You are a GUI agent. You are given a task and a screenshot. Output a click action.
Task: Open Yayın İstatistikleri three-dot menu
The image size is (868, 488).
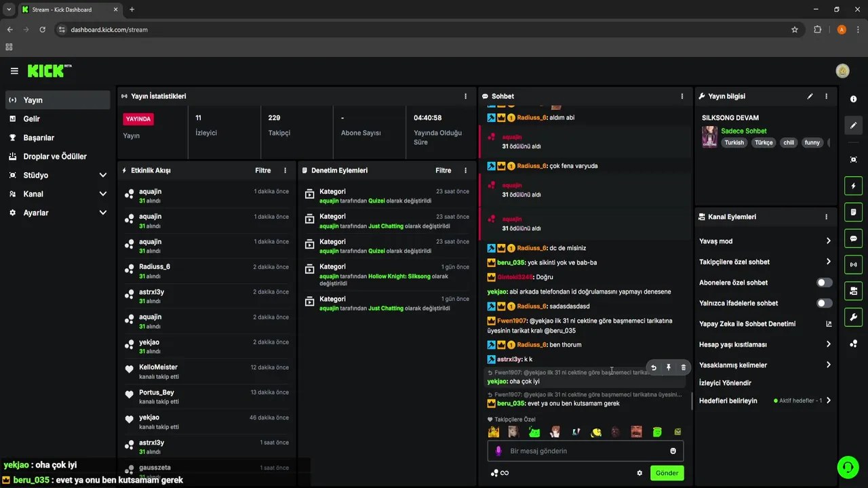pos(465,96)
